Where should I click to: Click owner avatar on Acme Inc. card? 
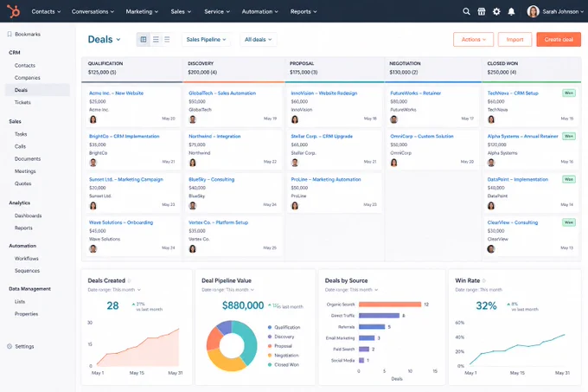pyautogui.click(x=93, y=119)
